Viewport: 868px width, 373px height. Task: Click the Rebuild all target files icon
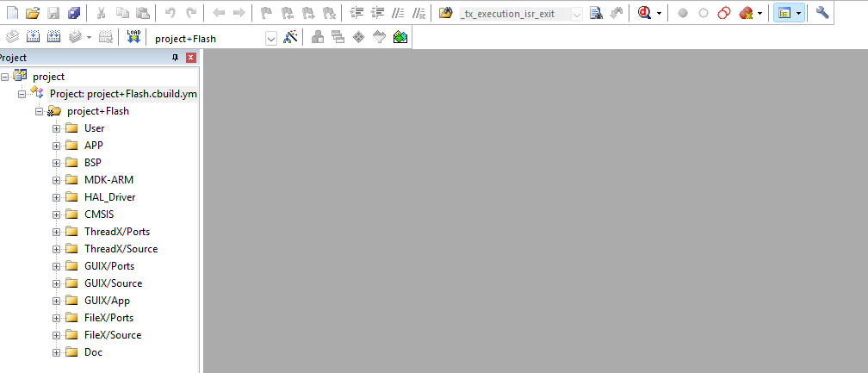click(x=53, y=38)
